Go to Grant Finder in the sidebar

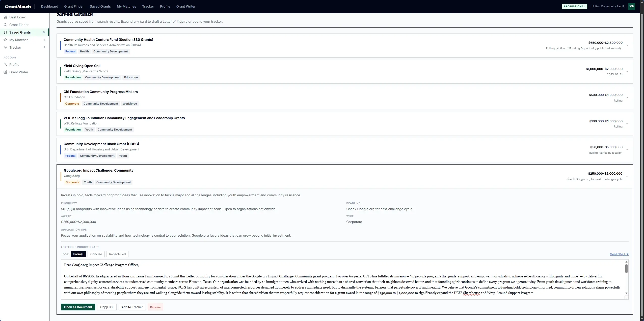click(24, 25)
